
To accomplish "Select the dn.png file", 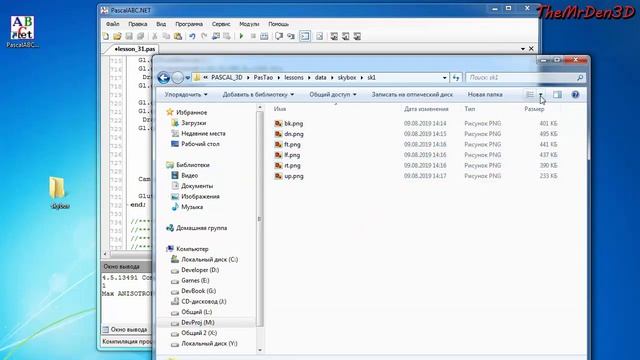I will pyautogui.click(x=289, y=134).
